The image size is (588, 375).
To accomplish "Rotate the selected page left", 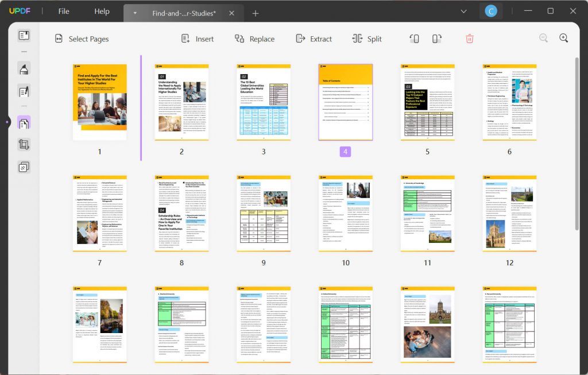I will click(x=413, y=38).
